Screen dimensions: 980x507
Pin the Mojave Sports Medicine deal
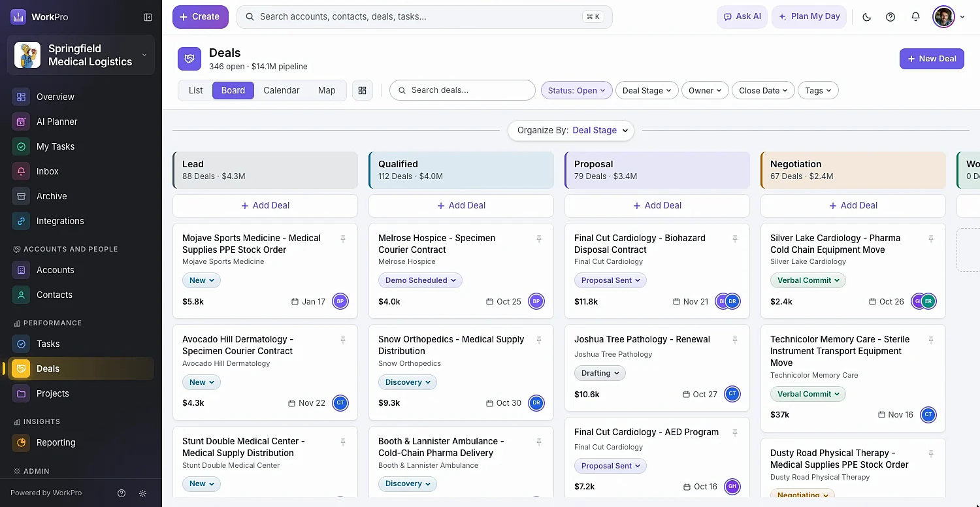coord(343,239)
